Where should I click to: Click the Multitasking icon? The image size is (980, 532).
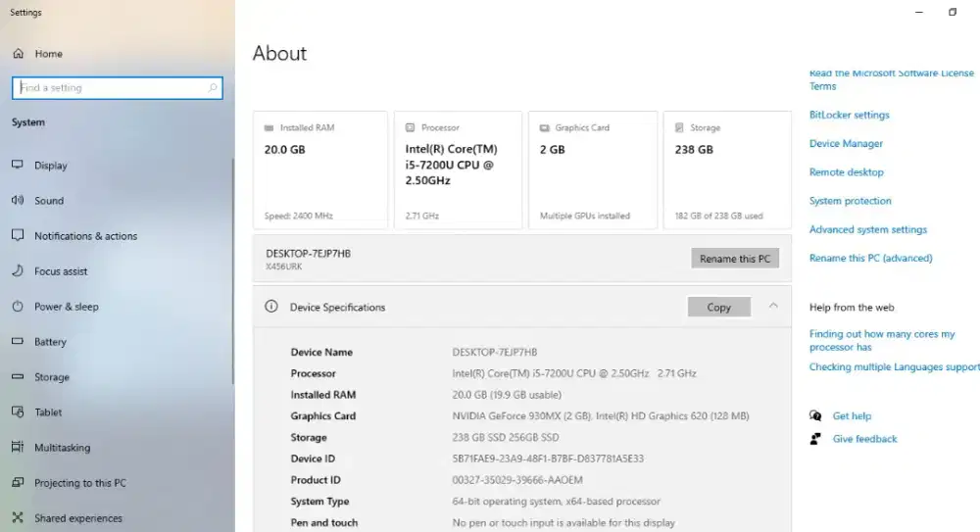click(18, 447)
